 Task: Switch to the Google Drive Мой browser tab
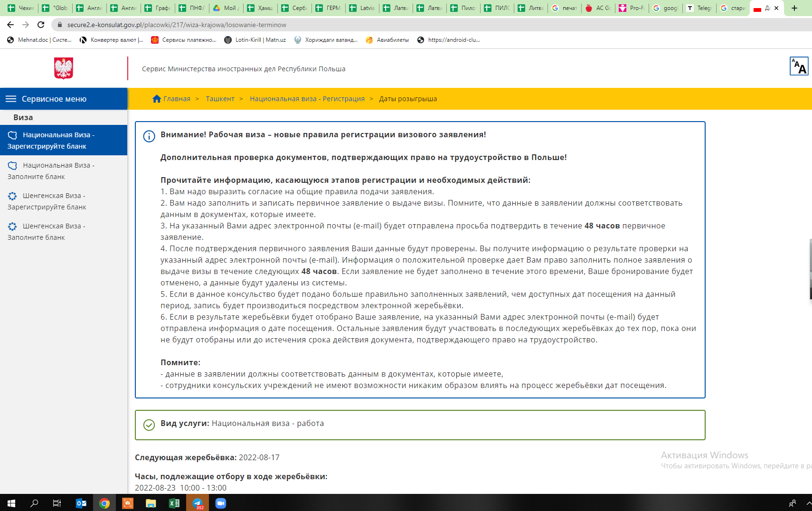[x=226, y=8]
